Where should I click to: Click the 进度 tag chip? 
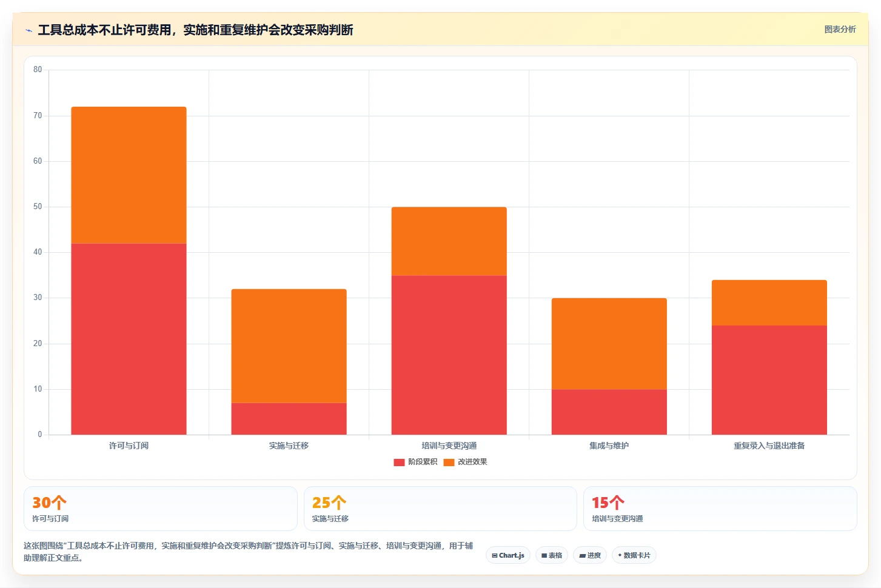[590, 555]
